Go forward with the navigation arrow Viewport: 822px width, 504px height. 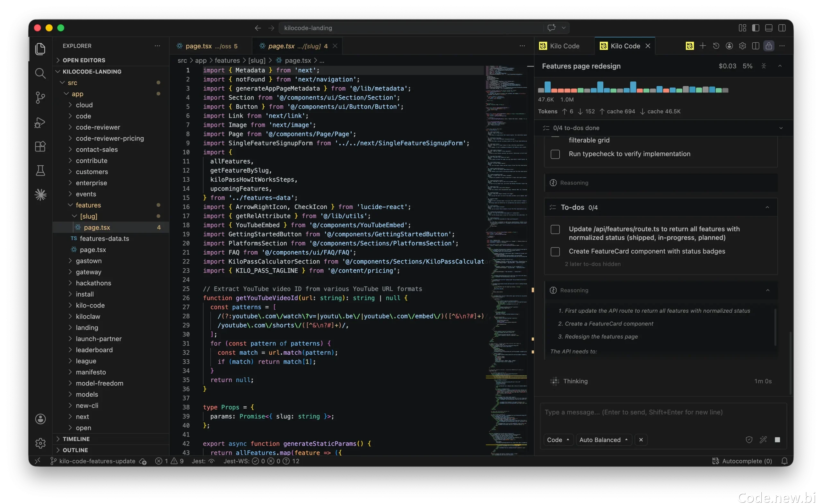point(271,28)
